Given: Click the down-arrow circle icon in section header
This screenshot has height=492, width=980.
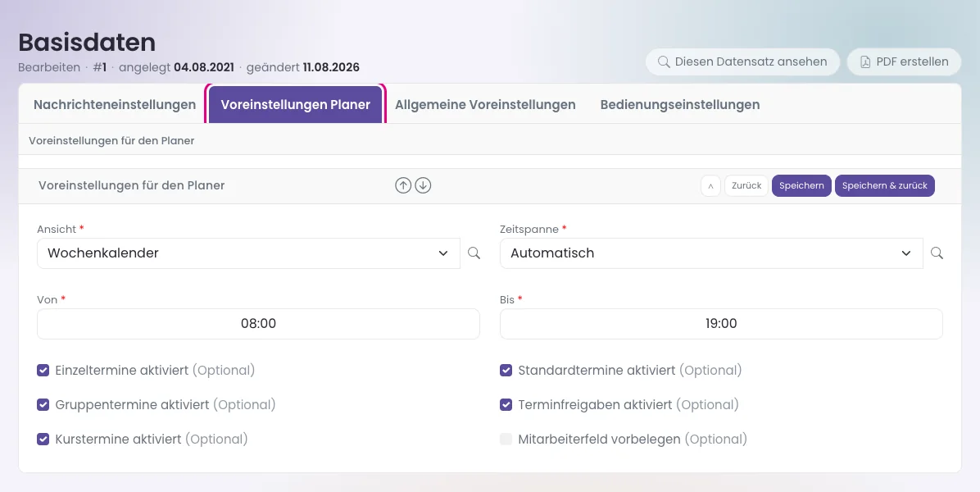Looking at the screenshot, I should tap(423, 185).
